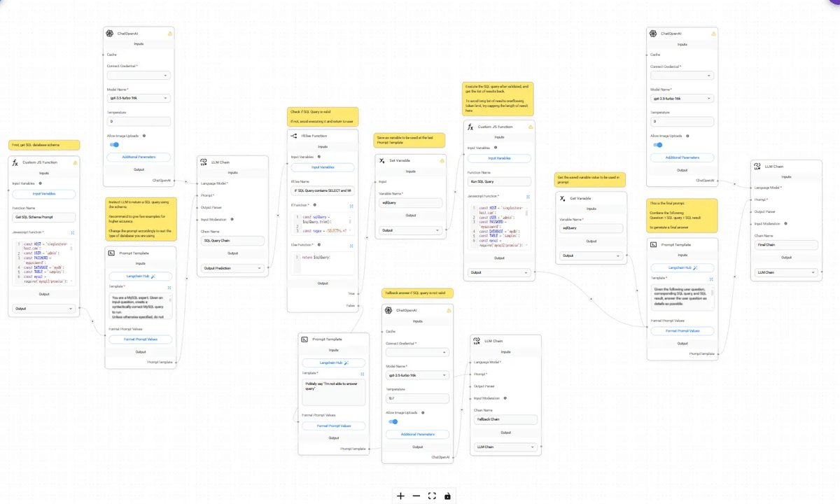Disable Allow Image Uploads on left ChatOpenAI
The image size is (840, 504).
pyautogui.click(x=113, y=143)
